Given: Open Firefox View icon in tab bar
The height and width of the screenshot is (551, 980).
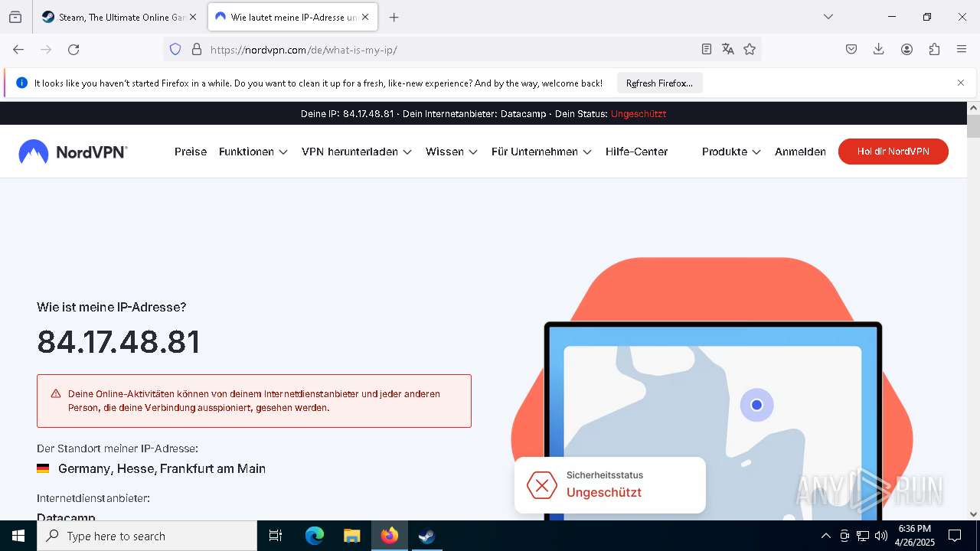Looking at the screenshot, I should (15, 17).
